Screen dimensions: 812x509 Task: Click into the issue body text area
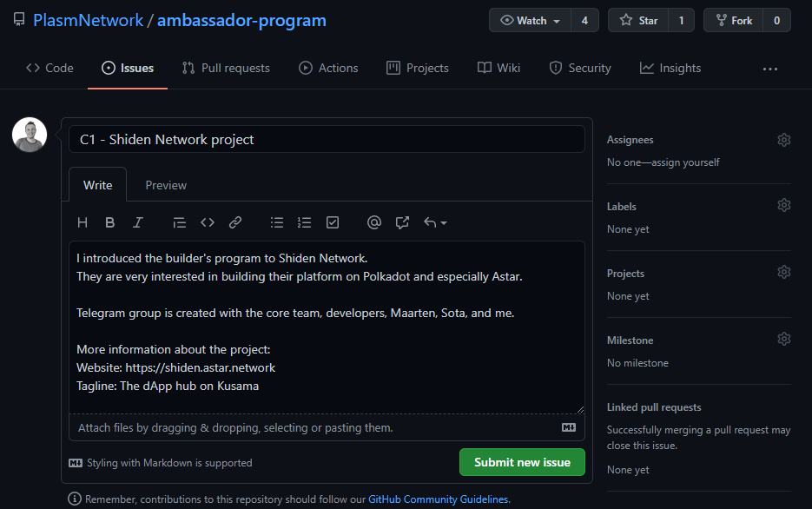327,327
